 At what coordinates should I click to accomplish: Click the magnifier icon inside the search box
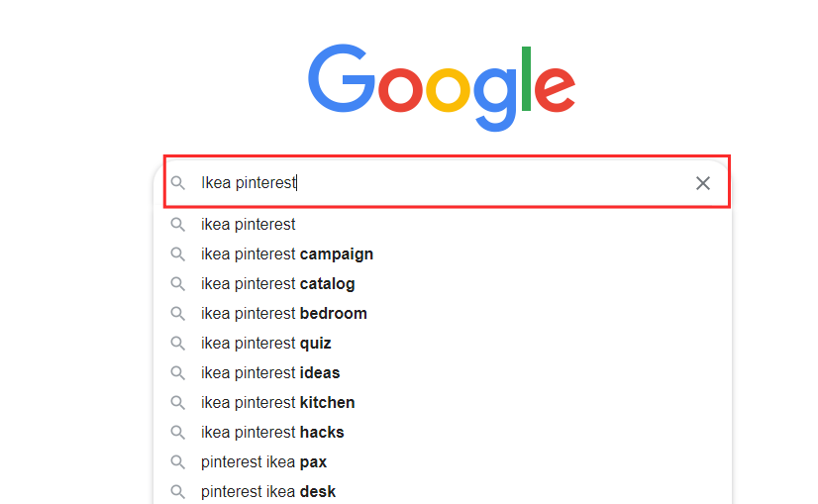178,183
